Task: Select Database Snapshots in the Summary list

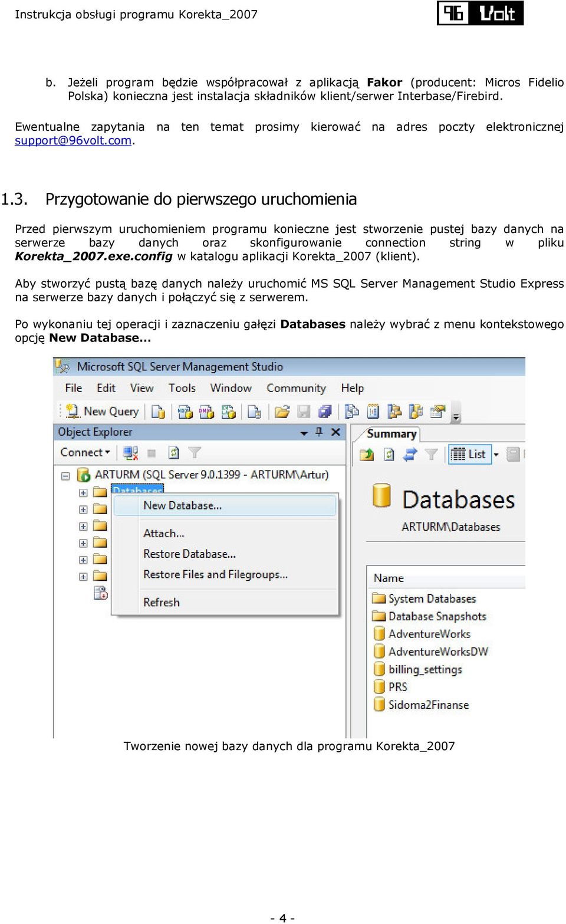Action: coord(429,616)
